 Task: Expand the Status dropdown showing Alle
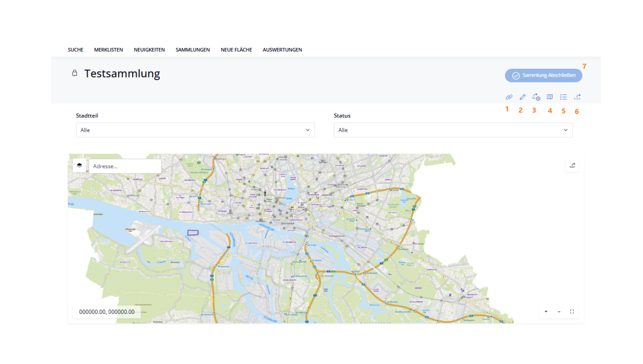[453, 130]
